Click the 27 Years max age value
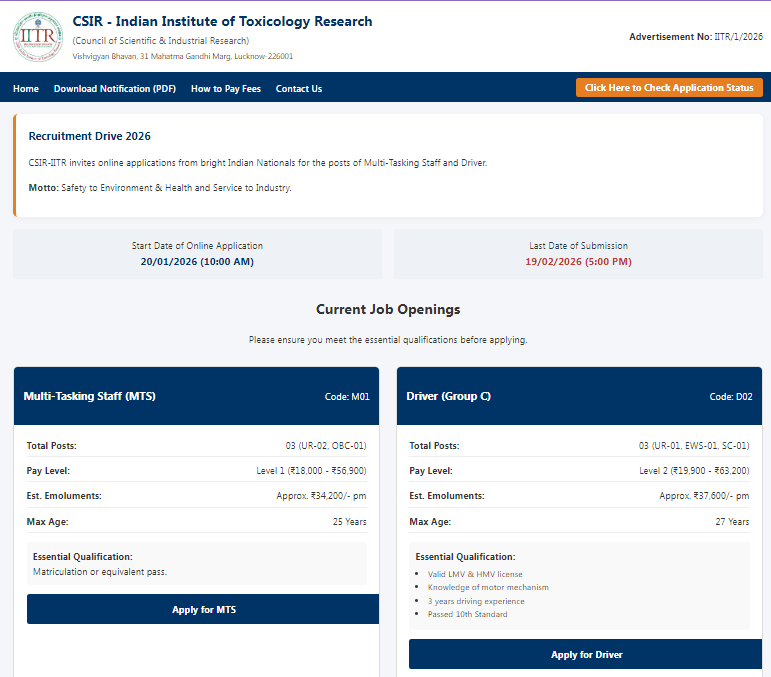This screenshot has width=771, height=677. point(732,522)
